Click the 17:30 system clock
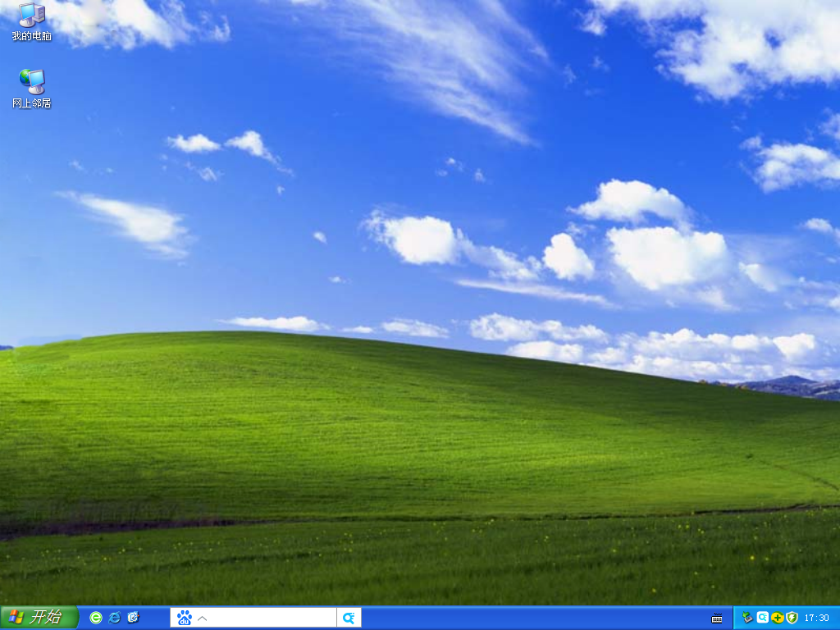 [816, 618]
